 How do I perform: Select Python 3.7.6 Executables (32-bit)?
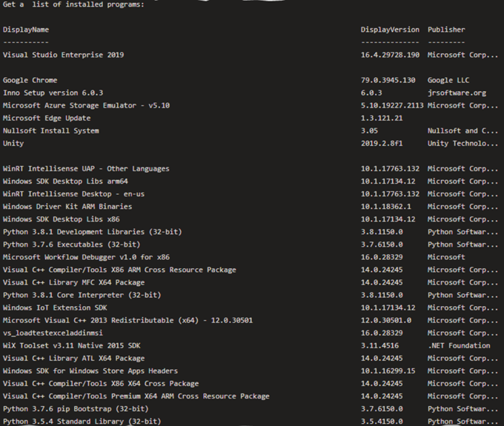click(72, 244)
